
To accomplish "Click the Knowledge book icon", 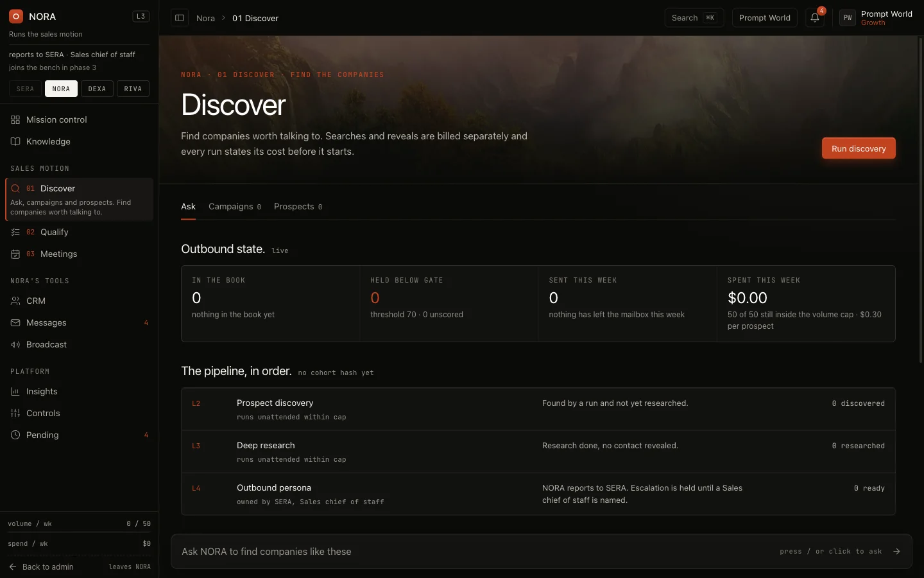I will [x=15, y=142].
